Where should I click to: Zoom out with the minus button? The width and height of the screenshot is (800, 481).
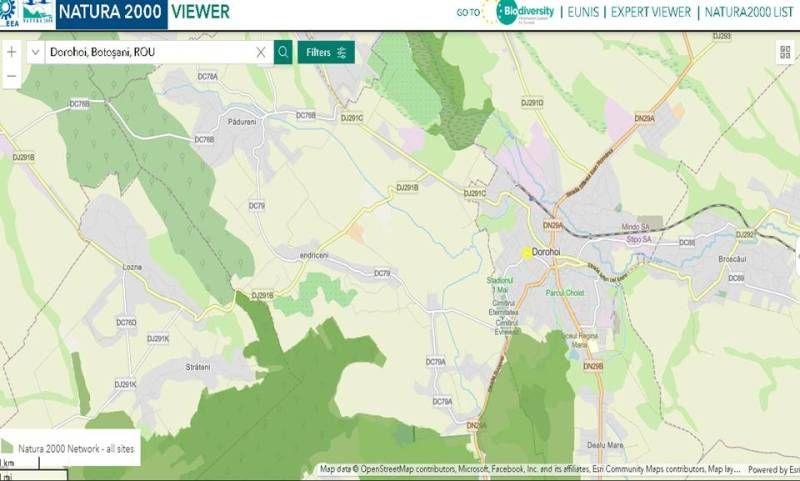(11, 76)
